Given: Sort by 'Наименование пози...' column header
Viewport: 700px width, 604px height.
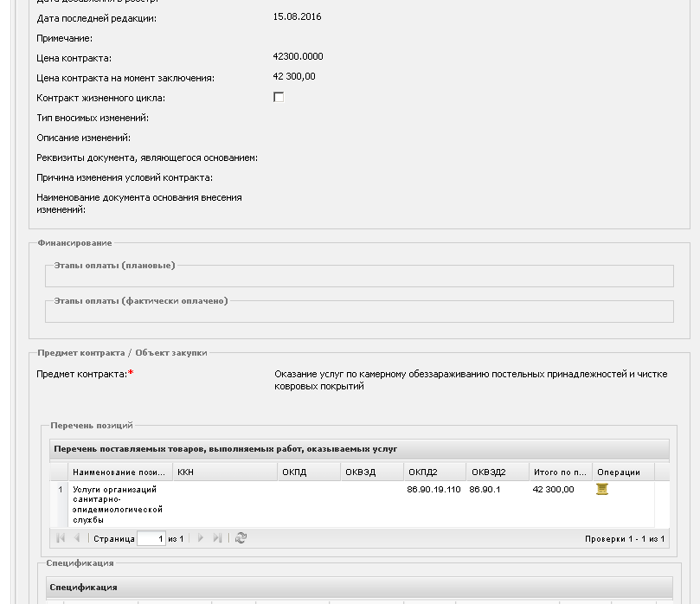Looking at the screenshot, I should [x=120, y=472].
